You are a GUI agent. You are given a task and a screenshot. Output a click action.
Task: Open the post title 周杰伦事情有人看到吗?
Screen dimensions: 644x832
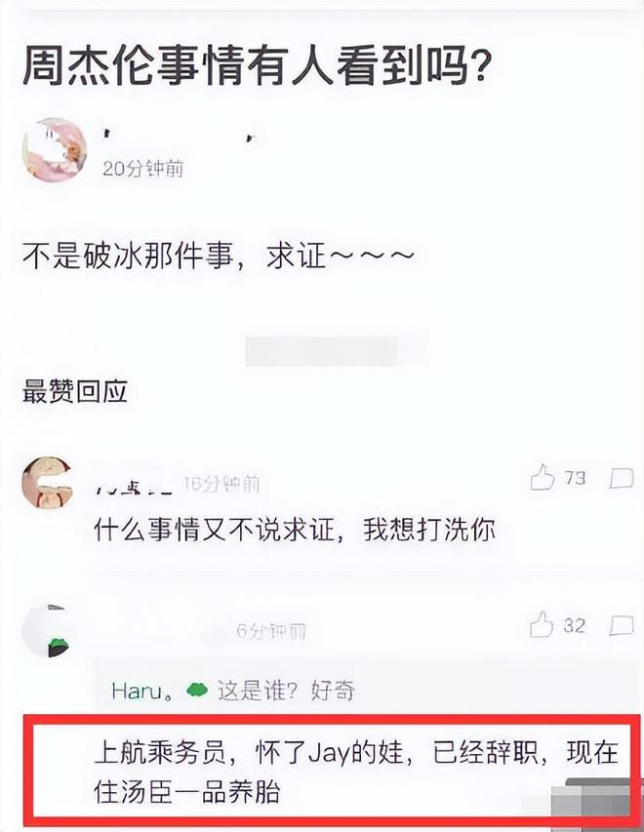(x=257, y=67)
